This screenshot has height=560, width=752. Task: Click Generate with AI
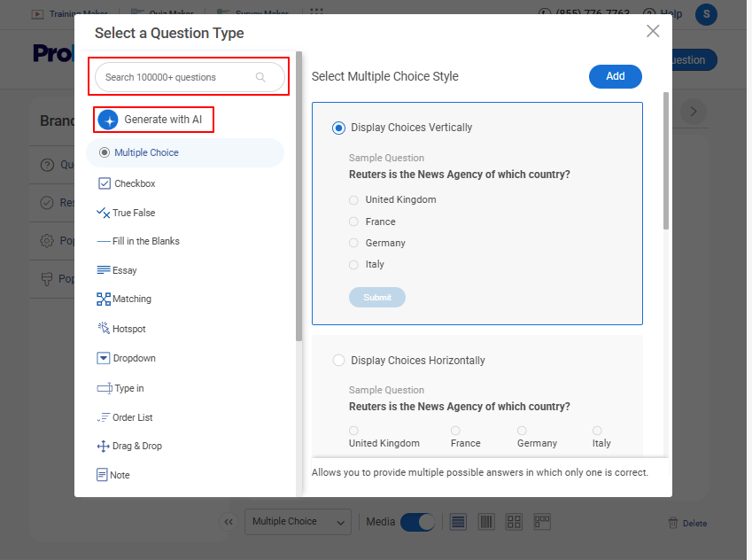tap(153, 120)
